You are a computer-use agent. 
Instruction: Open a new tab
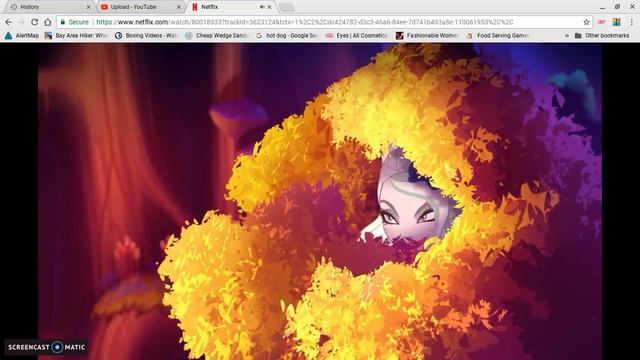point(287,7)
